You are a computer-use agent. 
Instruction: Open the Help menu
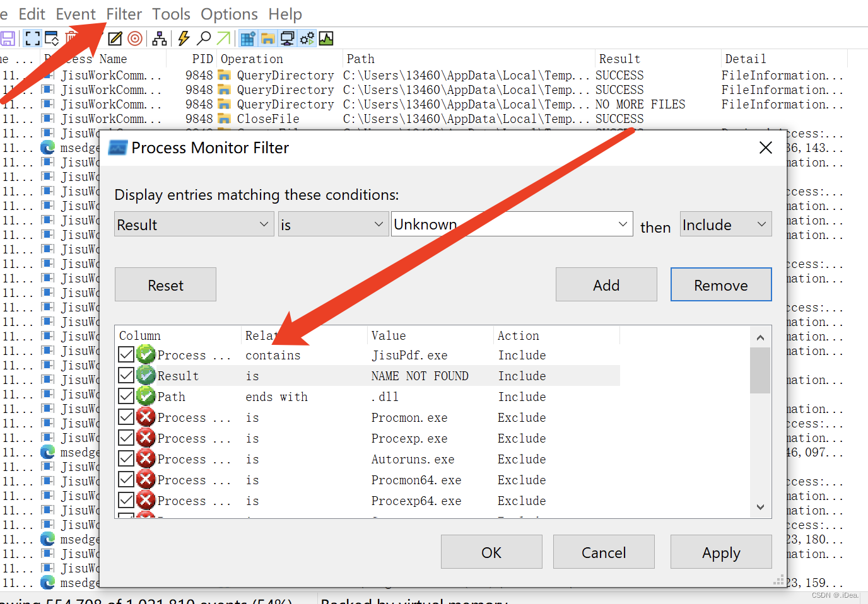[285, 14]
